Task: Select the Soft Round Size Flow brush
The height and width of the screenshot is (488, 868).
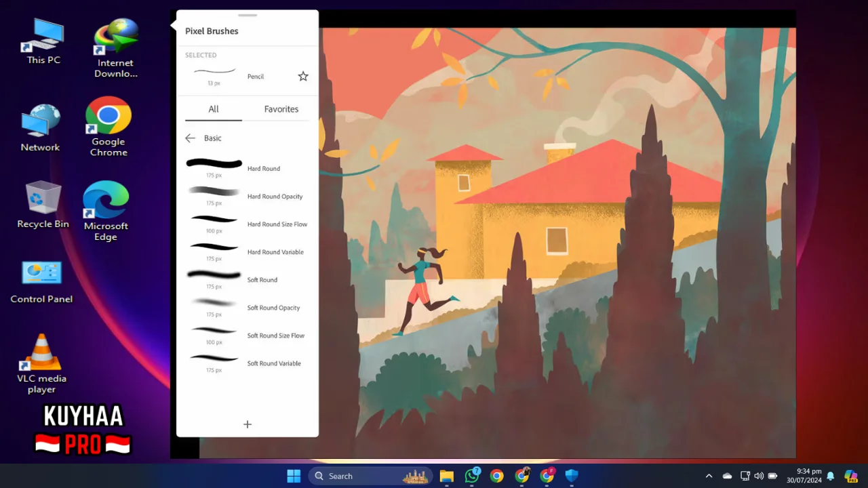Action: click(x=248, y=335)
